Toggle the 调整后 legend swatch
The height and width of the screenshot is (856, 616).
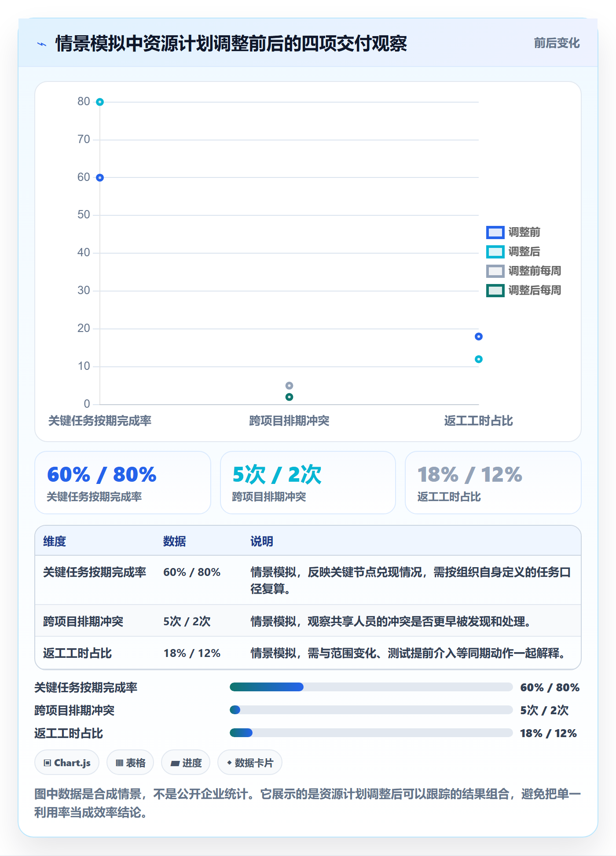[x=495, y=251]
